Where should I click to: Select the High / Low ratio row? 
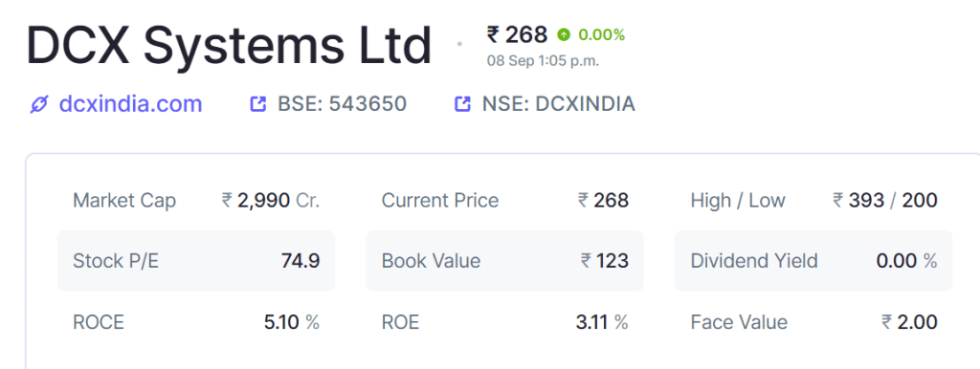(x=813, y=201)
